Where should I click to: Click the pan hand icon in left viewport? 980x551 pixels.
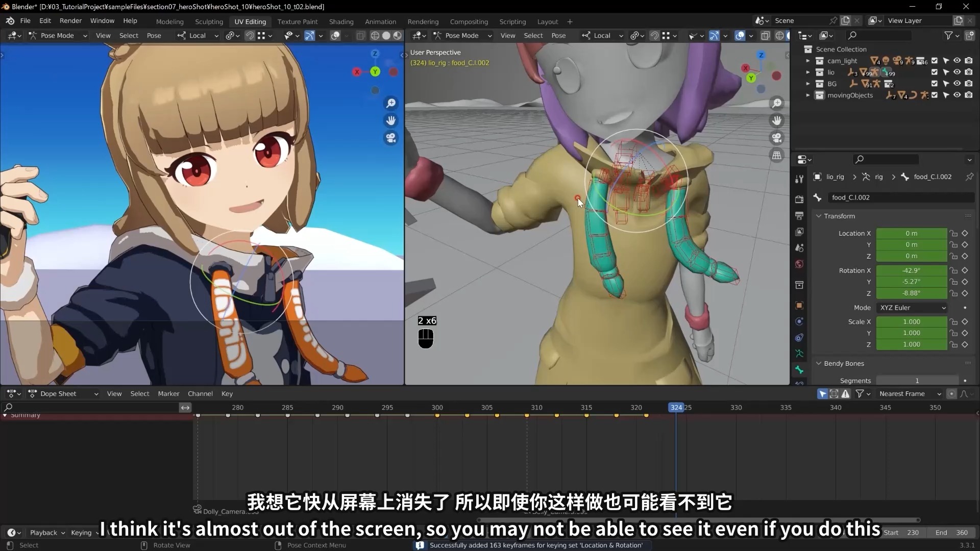tap(391, 120)
